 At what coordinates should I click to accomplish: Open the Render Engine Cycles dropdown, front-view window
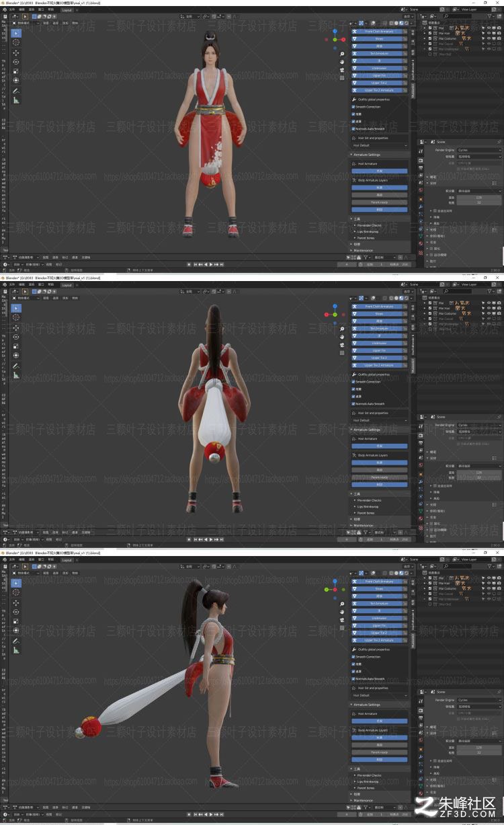click(478, 150)
